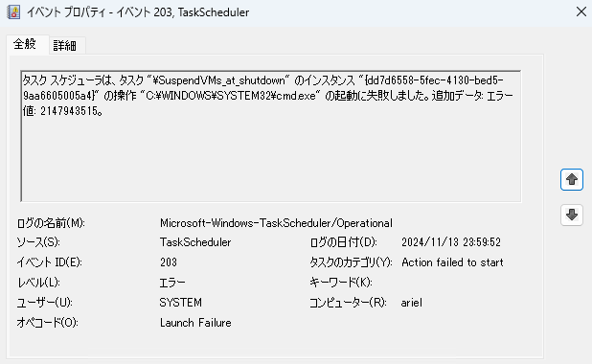This screenshot has height=364, width=592.
Task: Click the SuspendVMs_at_shutdown task name text
Action: tap(218, 80)
